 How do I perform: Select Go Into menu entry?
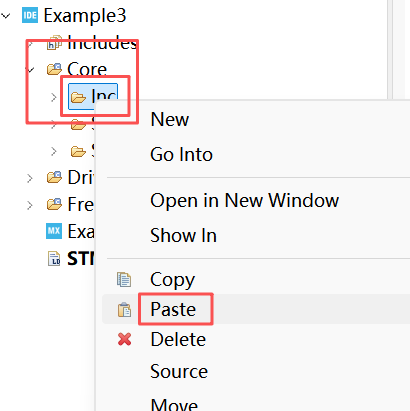tap(181, 154)
